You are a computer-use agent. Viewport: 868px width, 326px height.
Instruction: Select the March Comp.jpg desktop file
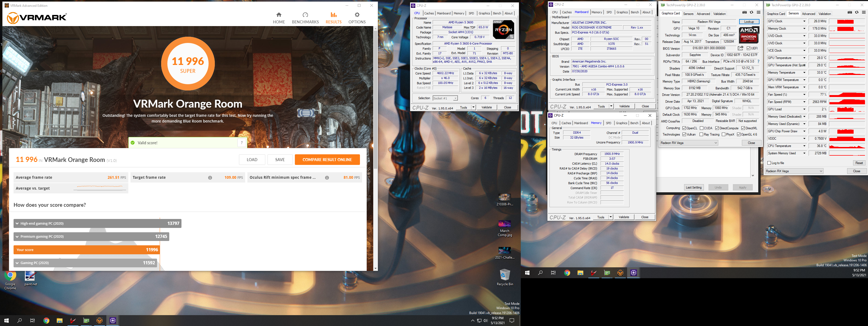point(505,228)
